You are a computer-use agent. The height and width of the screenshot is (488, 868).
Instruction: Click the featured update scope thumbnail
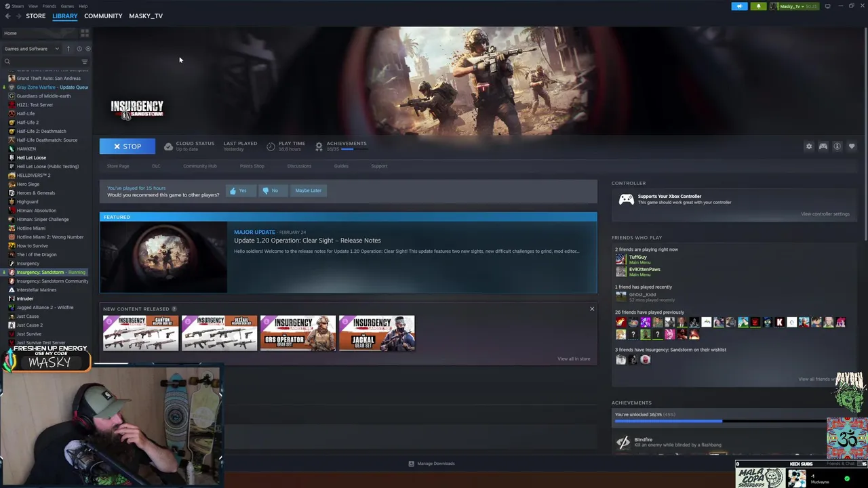(163, 257)
